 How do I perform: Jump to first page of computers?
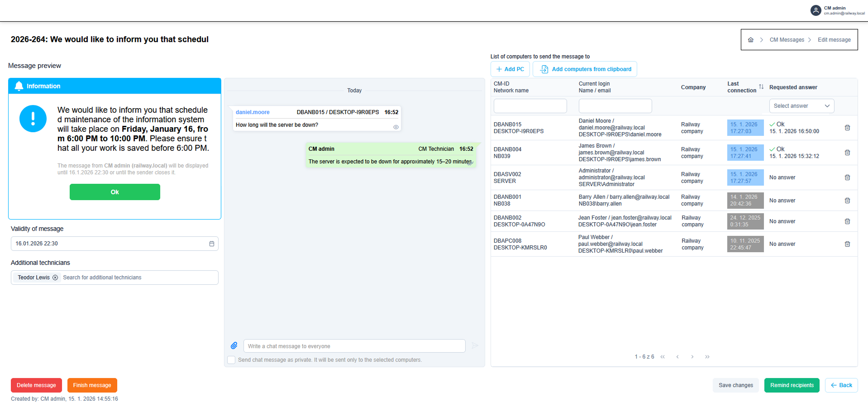pos(663,357)
